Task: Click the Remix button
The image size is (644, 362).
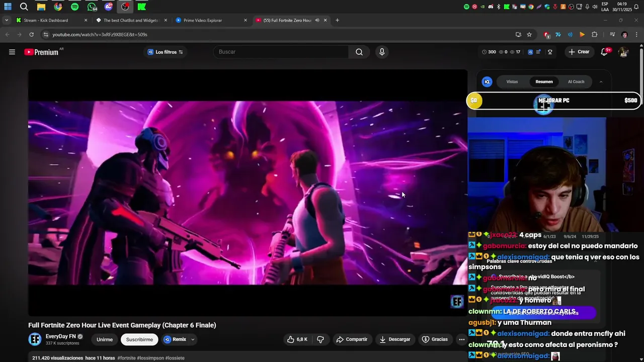Action: click(175, 339)
